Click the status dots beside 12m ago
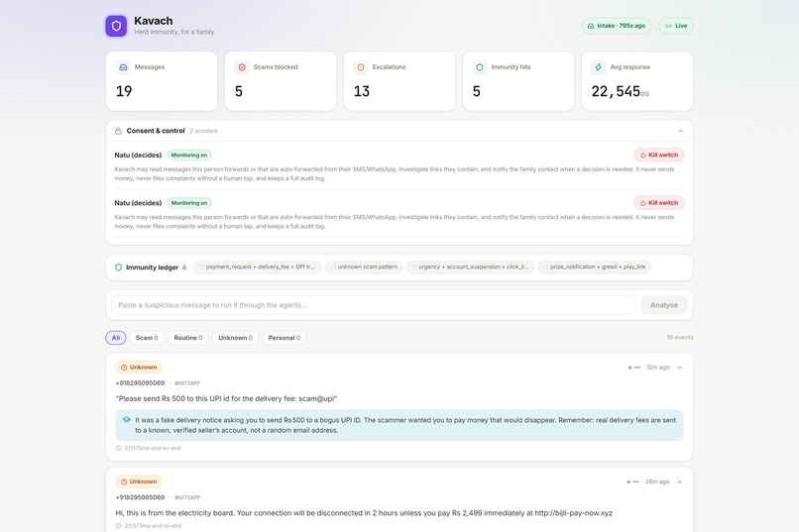The image size is (799, 532). (633, 368)
